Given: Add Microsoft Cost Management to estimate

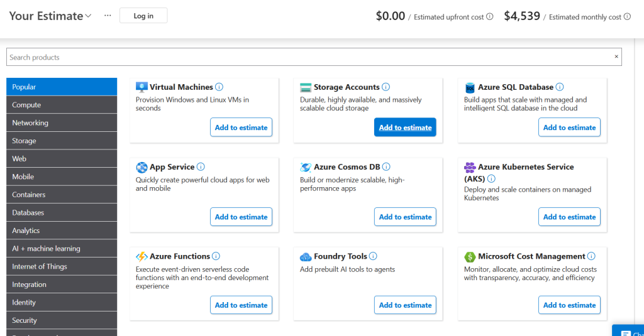Looking at the screenshot, I should click(569, 305).
